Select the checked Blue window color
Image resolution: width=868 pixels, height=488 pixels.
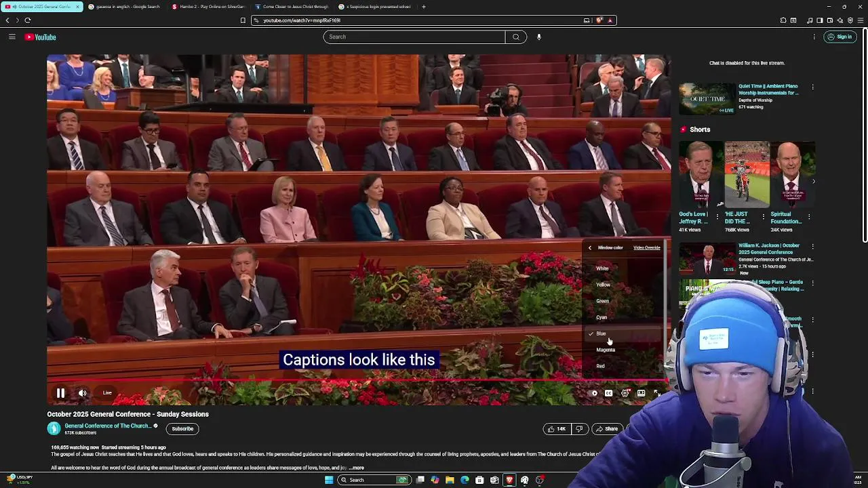[624, 333]
